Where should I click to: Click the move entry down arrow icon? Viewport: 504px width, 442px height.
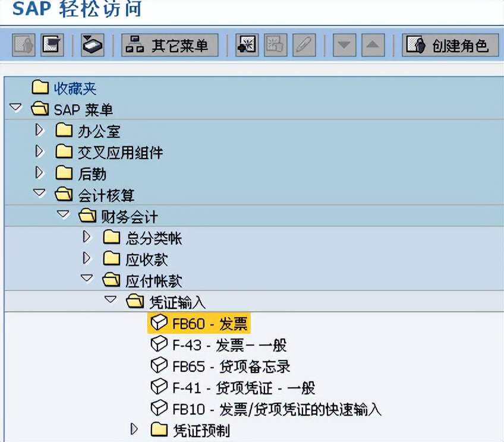344,45
